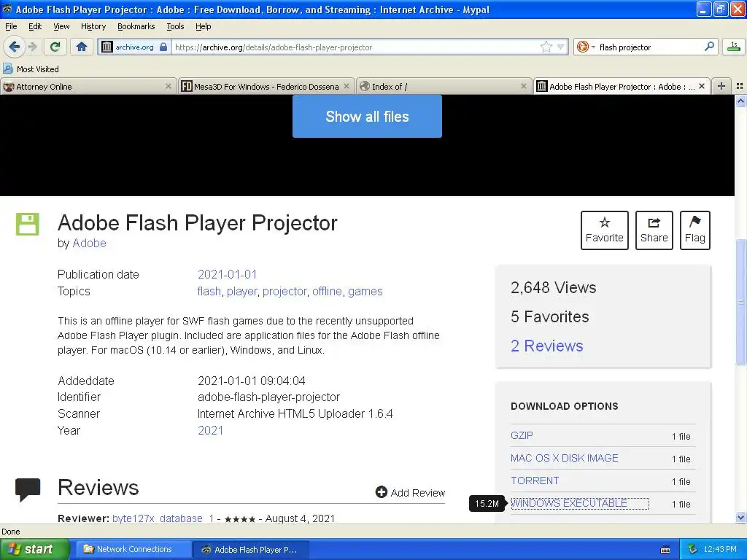Download the TORRENT option

click(535, 481)
